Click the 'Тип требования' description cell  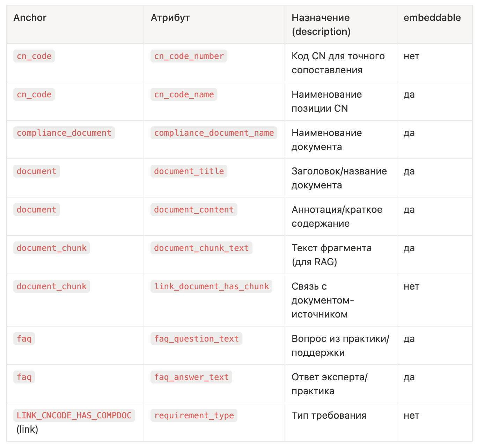[x=329, y=416]
